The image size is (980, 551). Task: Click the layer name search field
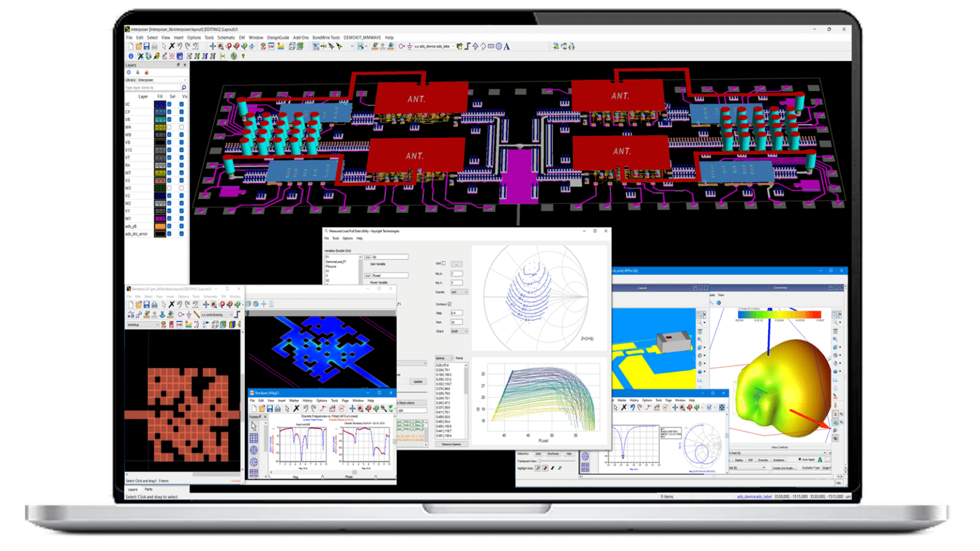pos(152,87)
